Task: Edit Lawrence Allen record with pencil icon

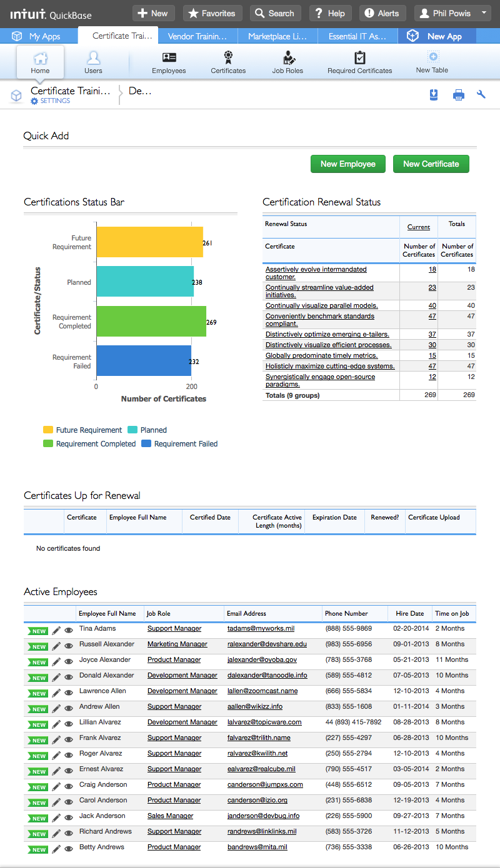Action: pyautogui.click(x=56, y=693)
